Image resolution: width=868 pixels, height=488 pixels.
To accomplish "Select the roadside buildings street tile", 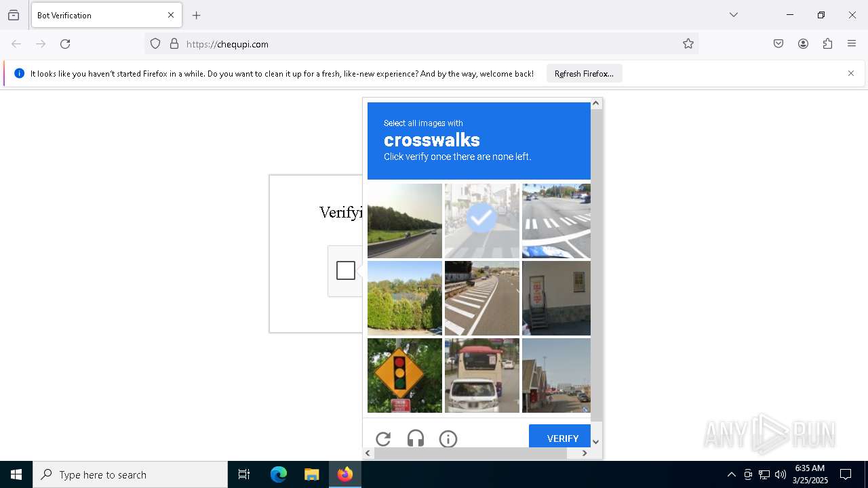I will coord(556,375).
